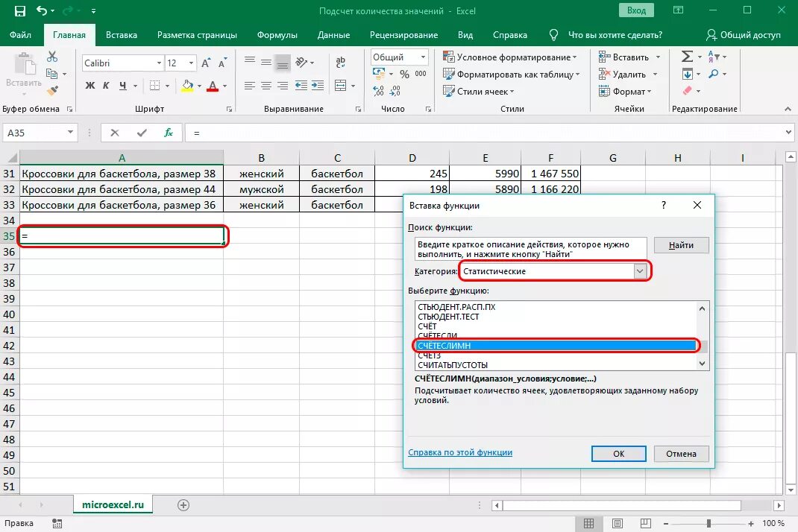Click the zoom slider handle
Viewport: 798px width, 532px height.
click(709, 523)
